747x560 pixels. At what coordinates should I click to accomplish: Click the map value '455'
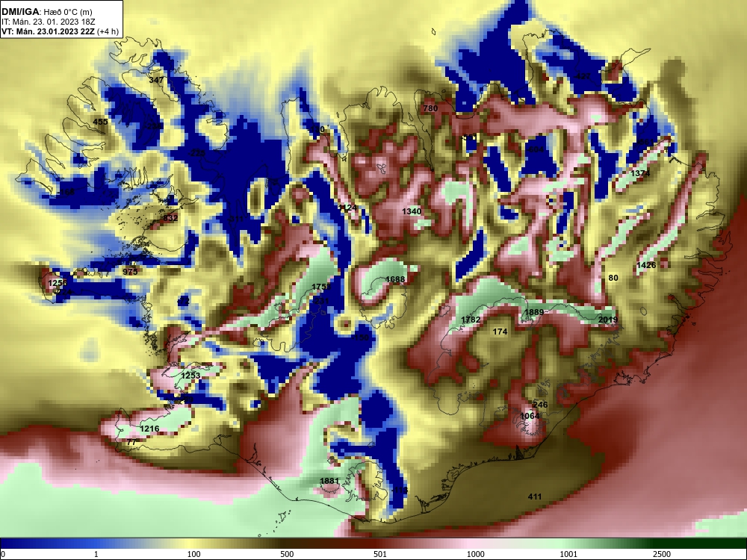(x=100, y=122)
